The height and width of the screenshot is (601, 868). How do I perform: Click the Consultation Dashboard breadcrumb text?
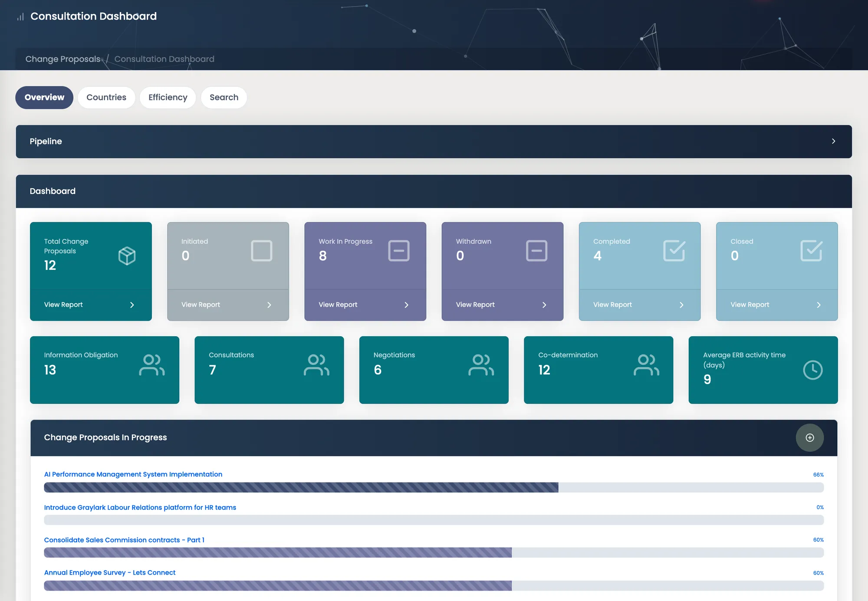coord(164,59)
